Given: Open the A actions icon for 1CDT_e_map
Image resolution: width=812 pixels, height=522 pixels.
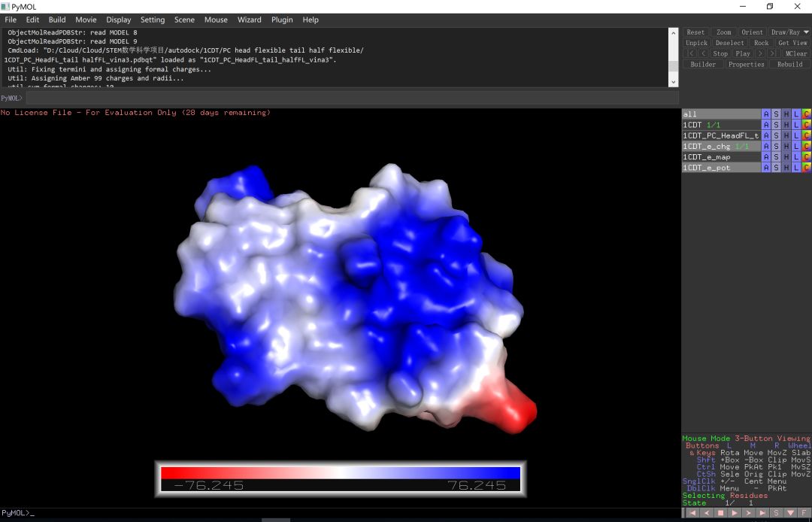Looking at the screenshot, I should (766, 157).
